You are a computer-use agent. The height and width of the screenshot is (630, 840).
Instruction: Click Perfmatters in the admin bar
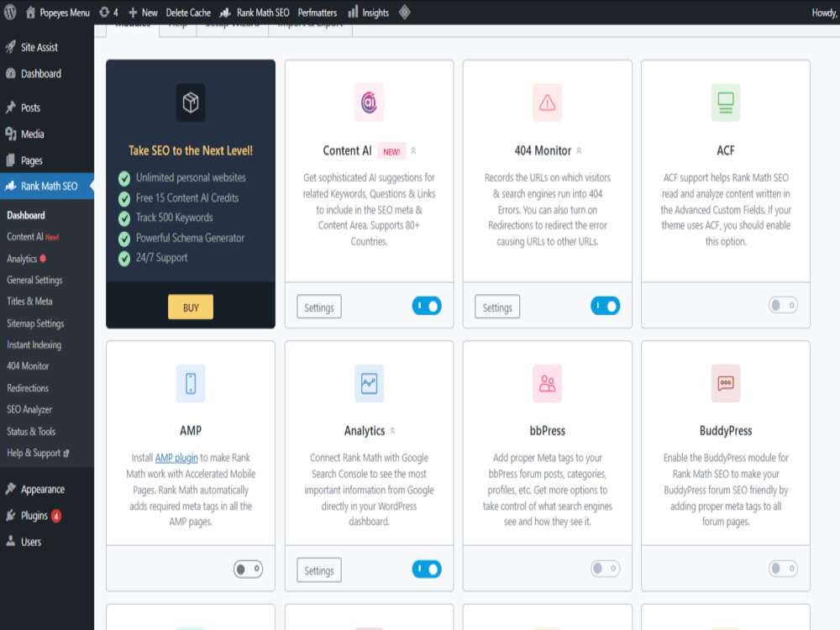(318, 13)
